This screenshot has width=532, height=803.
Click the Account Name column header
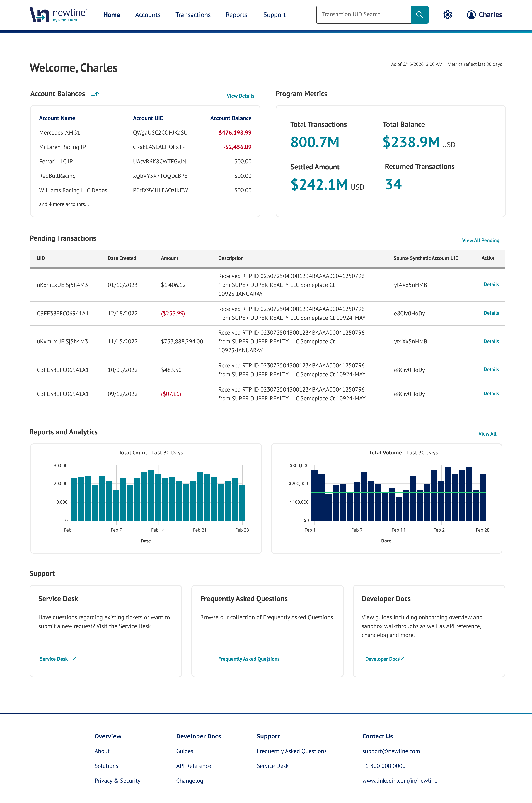57,118
